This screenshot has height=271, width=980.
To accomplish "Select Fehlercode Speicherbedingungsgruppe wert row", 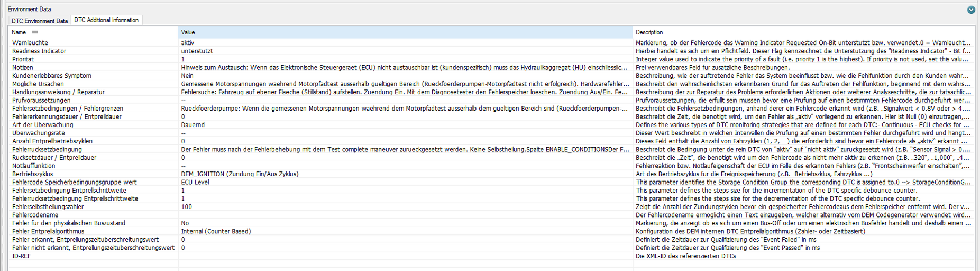I will (75, 182).
